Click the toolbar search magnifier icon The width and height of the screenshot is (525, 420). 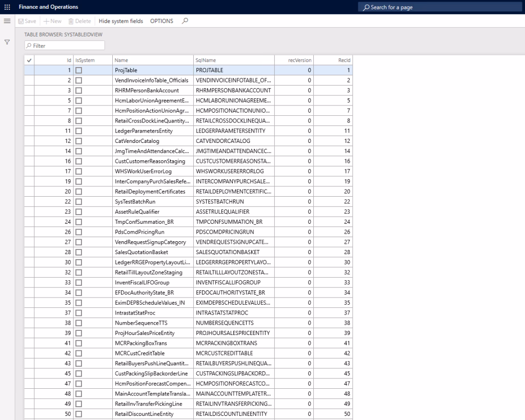click(x=184, y=21)
